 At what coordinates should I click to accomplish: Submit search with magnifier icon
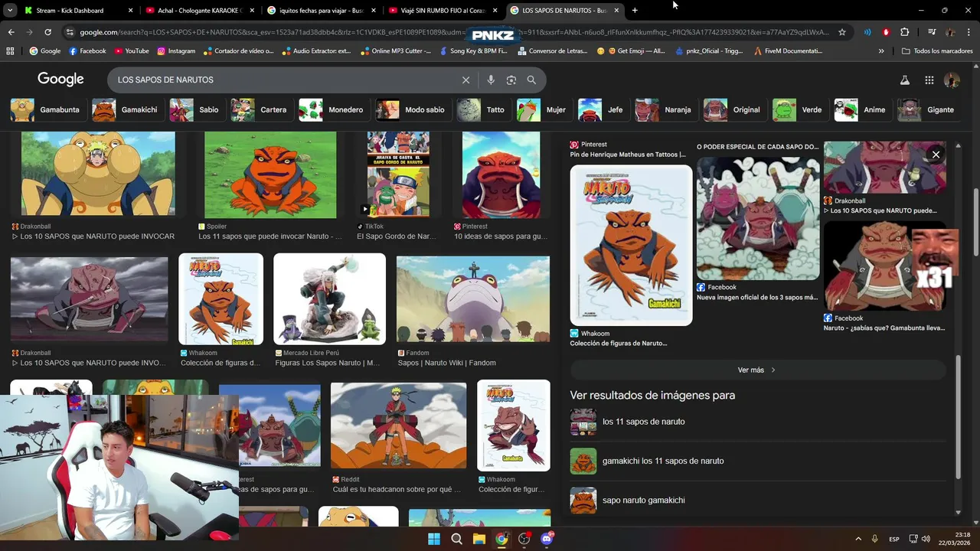[x=531, y=80]
